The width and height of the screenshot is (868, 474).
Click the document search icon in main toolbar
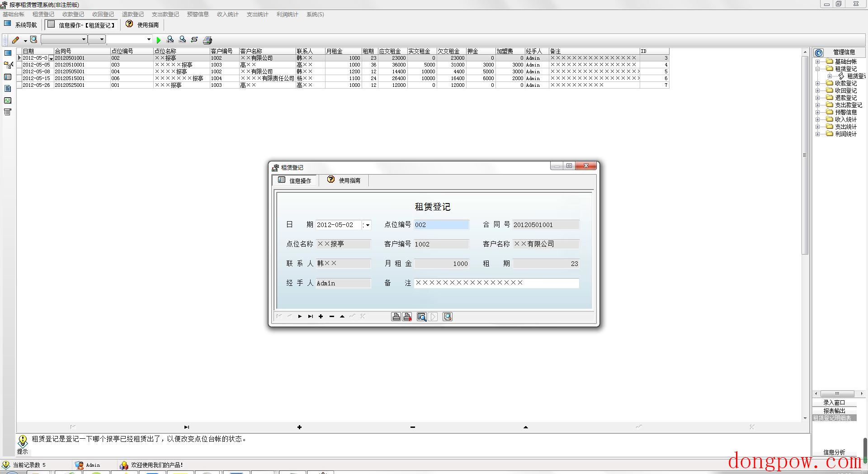click(x=33, y=39)
